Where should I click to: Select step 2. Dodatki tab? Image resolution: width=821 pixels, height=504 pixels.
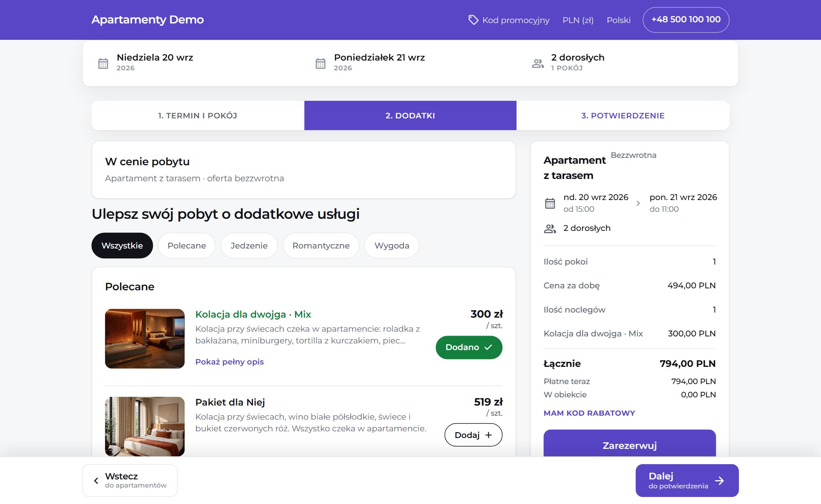pyautogui.click(x=410, y=116)
